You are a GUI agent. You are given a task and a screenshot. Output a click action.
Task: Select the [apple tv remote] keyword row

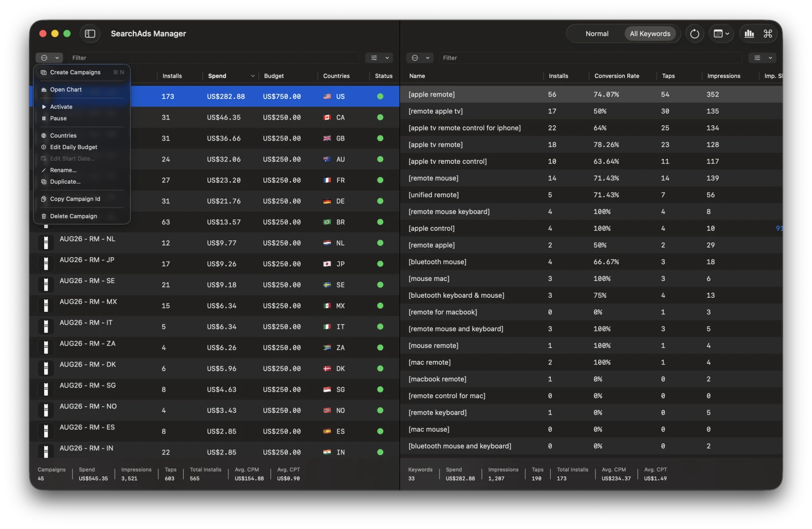click(x=592, y=145)
